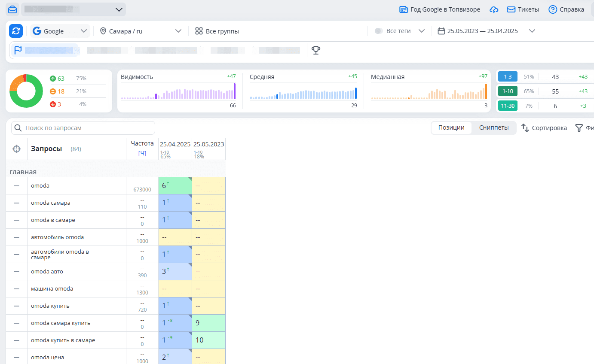Expand the Все теги dropdown arrow
Viewport: 594px width, 364px height.
pyautogui.click(x=422, y=31)
